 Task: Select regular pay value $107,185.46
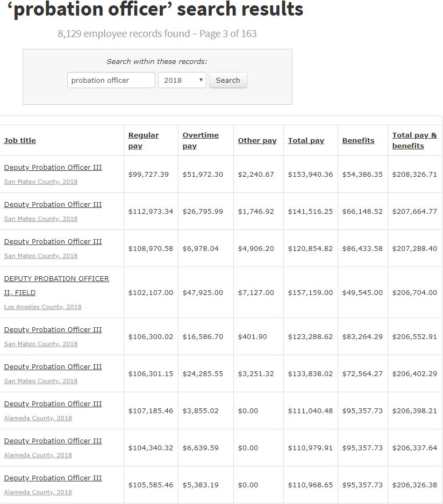coord(151,411)
